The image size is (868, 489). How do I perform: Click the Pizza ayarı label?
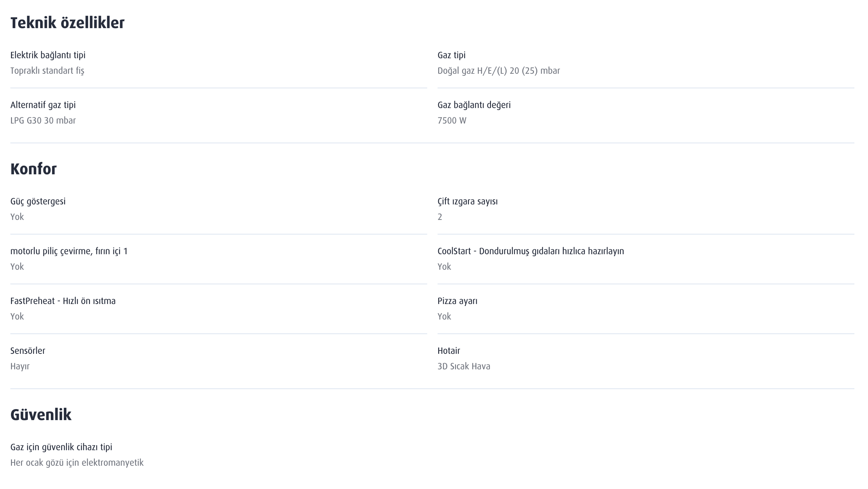[x=458, y=301]
